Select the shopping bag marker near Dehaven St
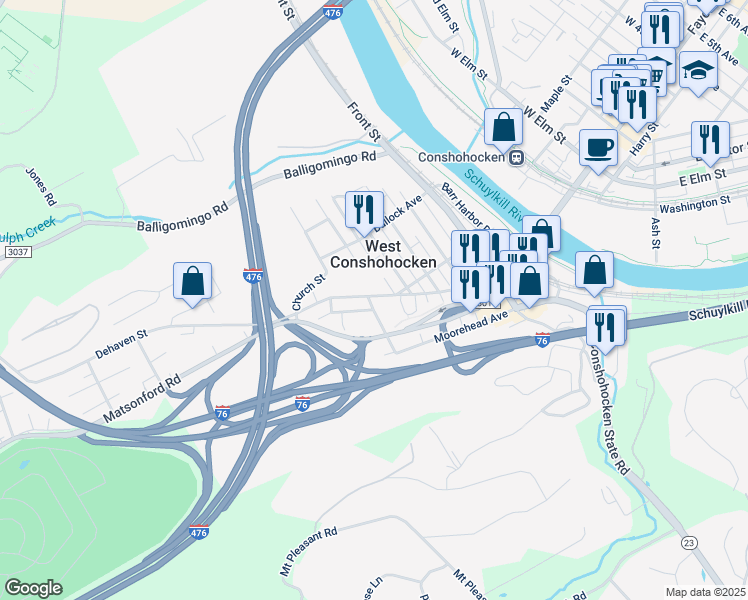This screenshot has width=748, height=600. tap(193, 282)
